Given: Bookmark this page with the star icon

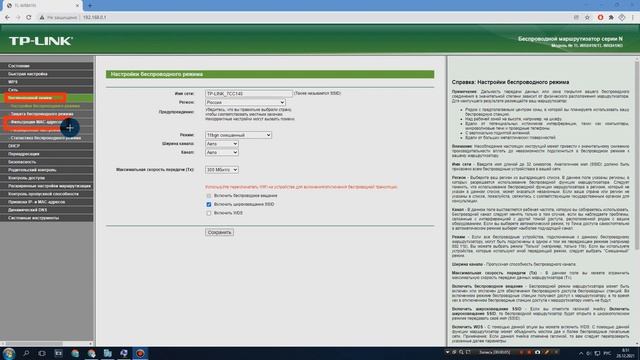Looking at the screenshot, I should tap(587, 18).
